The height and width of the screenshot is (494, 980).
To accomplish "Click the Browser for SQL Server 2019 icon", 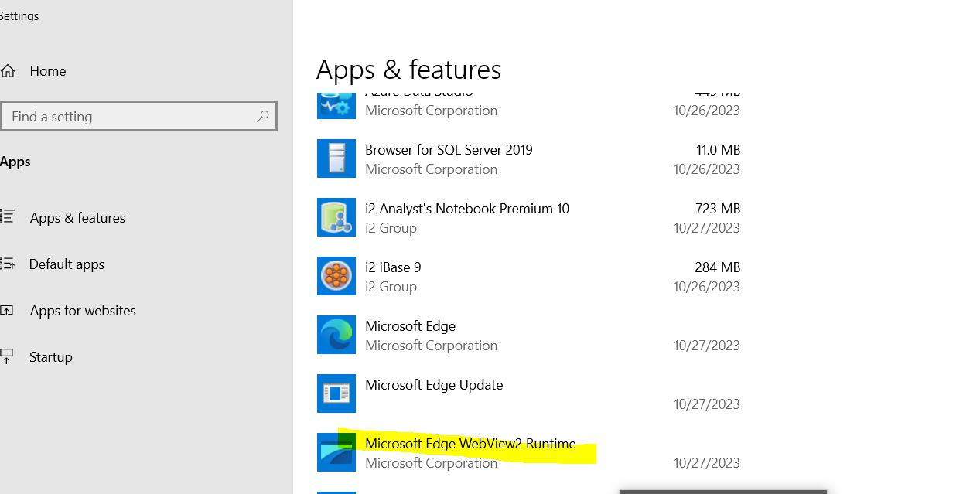I will [x=336, y=158].
